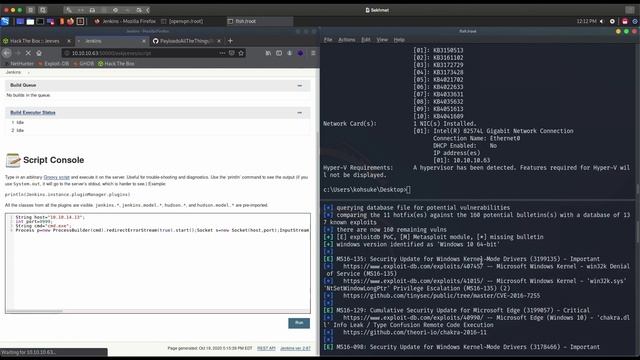Screen dimensions: 640x360
Task: Switch to Jenkins - Mozilla Firefox taskbar window
Action: click(x=125, y=21)
